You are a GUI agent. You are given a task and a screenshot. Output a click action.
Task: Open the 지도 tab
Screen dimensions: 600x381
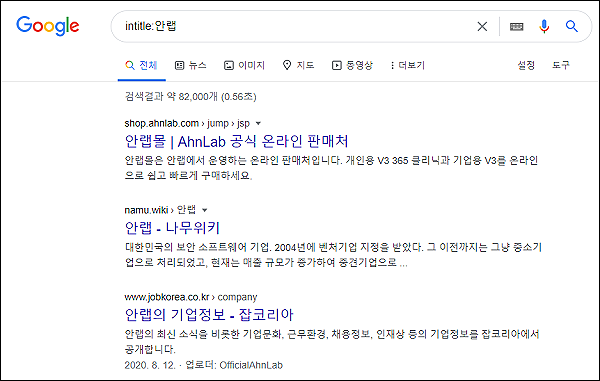[298, 65]
